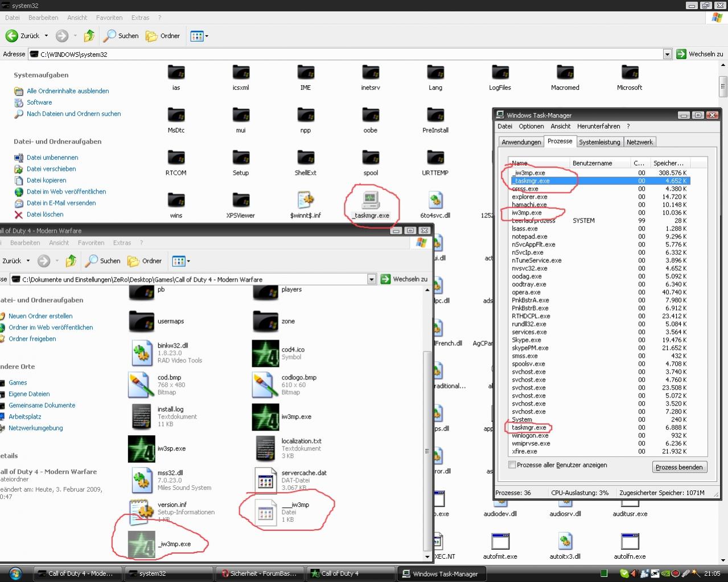Open the Windows Start button

tap(15, 573)
